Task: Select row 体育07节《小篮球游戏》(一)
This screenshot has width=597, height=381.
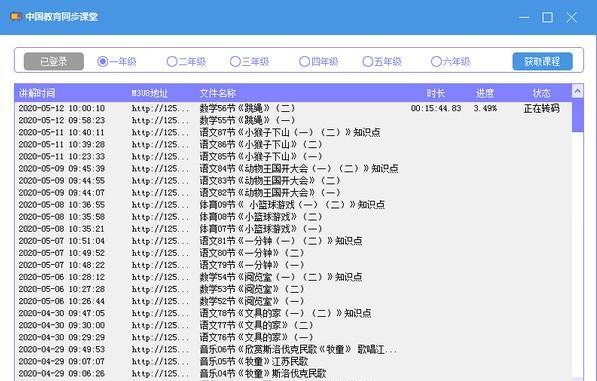Action: click(x=293, y=229)
